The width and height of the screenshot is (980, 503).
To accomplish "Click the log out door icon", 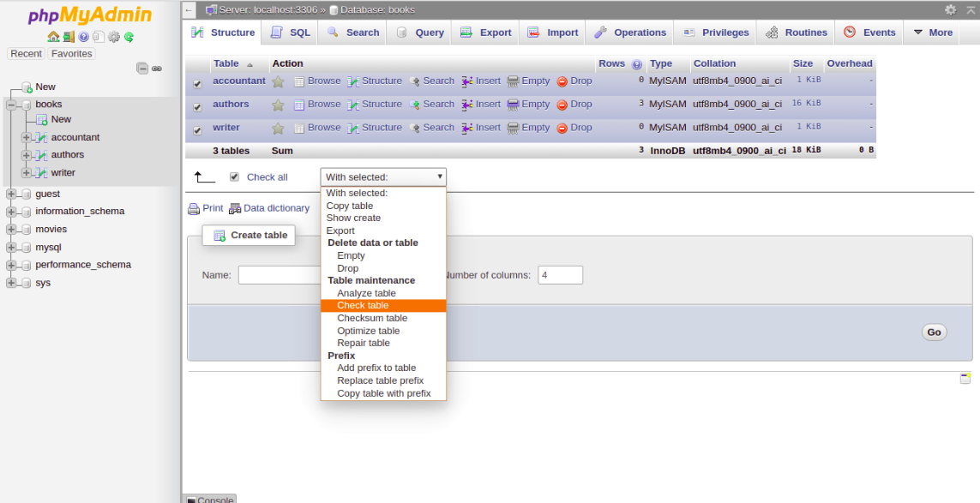I will pos(69,37).
